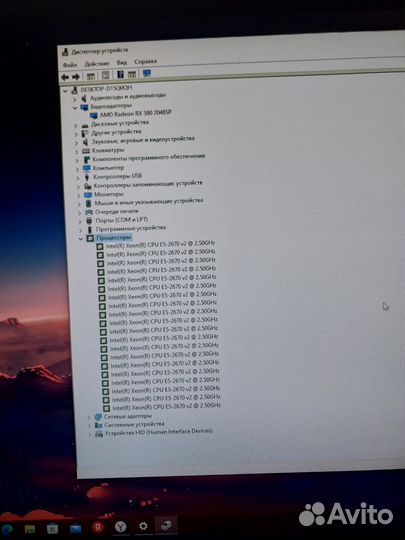This screenshot has width=405, height=540.
Task: Collapse the Видеоадаптеры category
Action: 75,108
